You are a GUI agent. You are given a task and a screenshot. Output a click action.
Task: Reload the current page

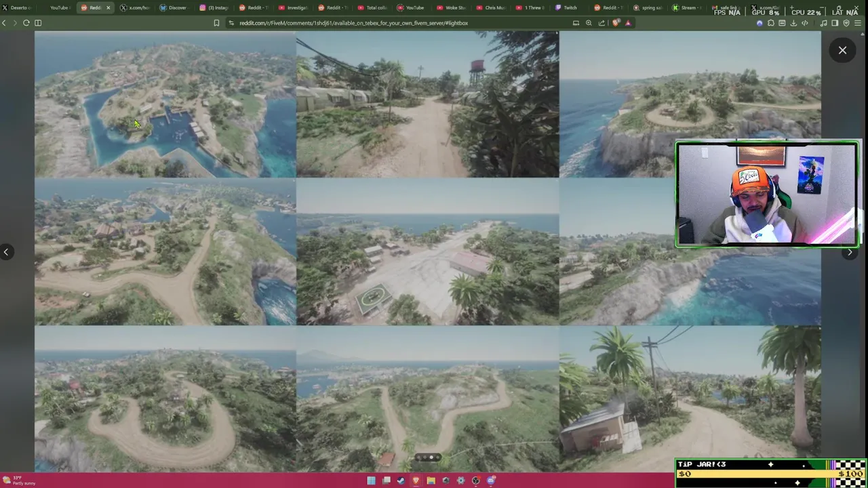26,23
